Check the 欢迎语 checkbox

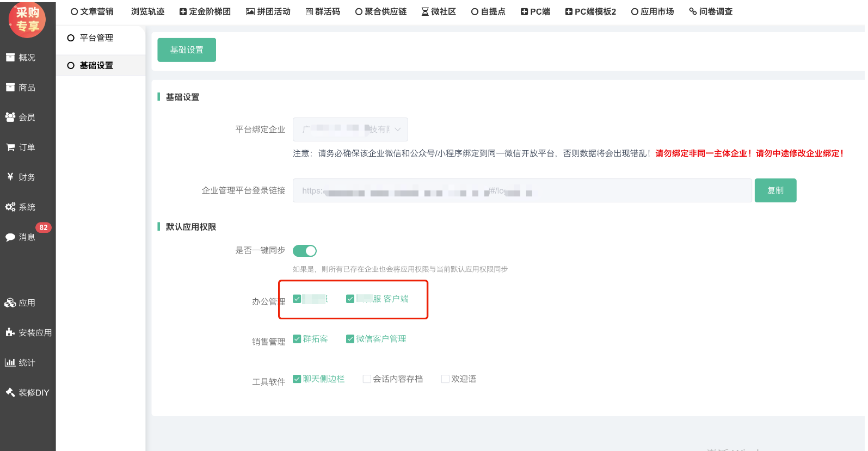[445, 379]
